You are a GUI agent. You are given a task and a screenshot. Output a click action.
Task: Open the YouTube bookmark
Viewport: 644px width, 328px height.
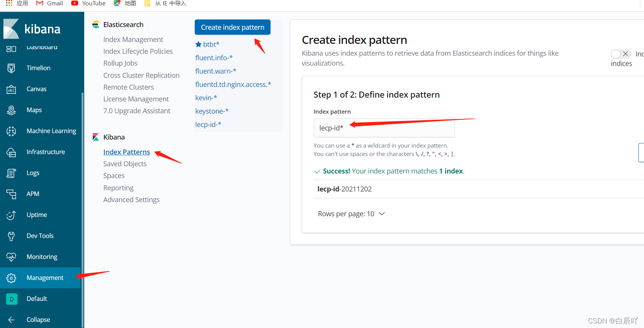[88, 3]
